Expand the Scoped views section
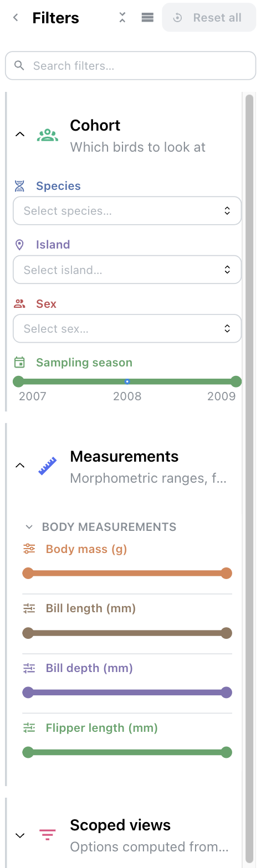Screen dimensions: 261x868 20,835
